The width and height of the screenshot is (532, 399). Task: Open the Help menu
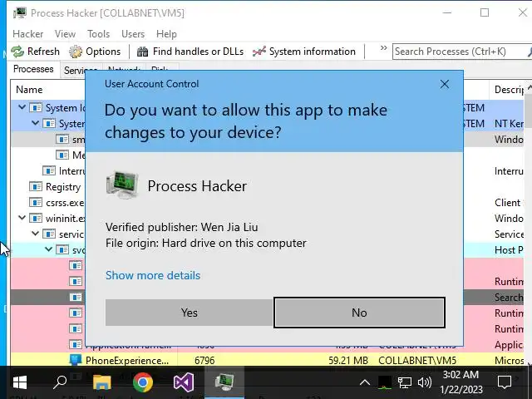tap(166, 34)
